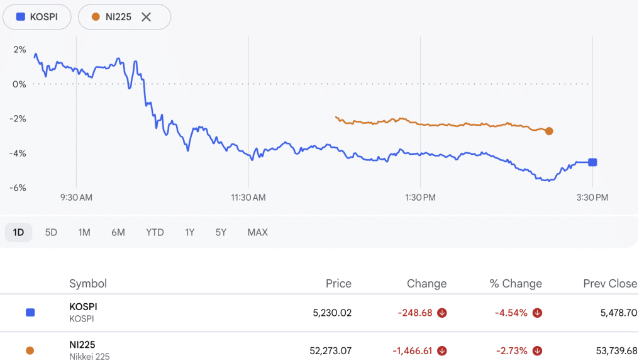Click the down arrow icon beside -2.73%
This screenshot has height=363, width=644.
[538, 350]
